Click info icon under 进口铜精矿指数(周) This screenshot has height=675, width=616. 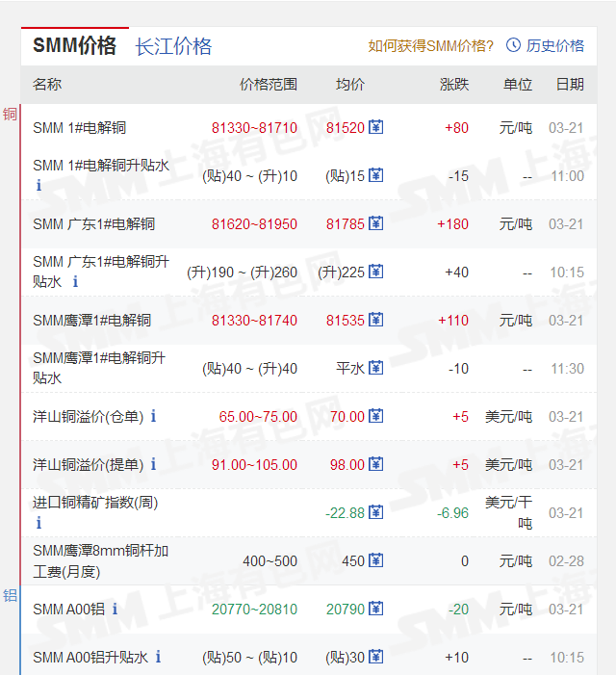click(x=38, y=523)
